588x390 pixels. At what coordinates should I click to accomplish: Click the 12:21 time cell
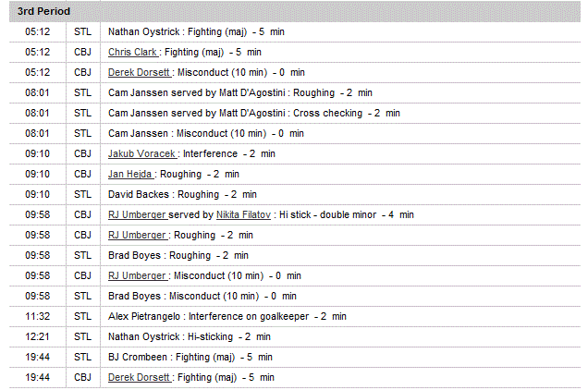point(38,336)
